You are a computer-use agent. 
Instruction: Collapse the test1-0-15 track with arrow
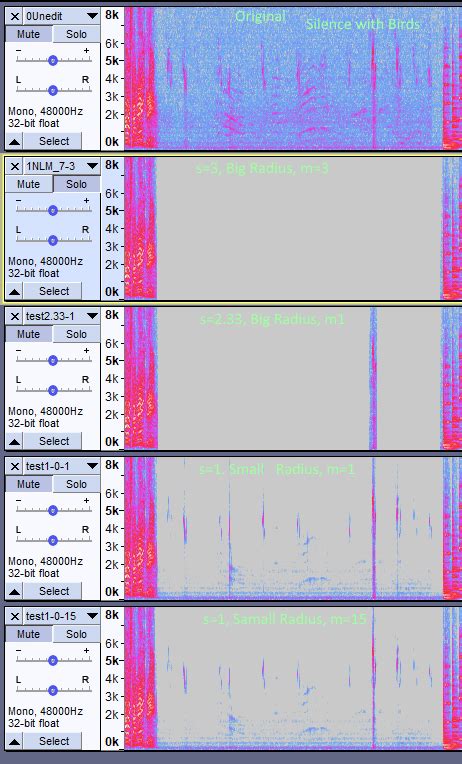tap(15, 742)
